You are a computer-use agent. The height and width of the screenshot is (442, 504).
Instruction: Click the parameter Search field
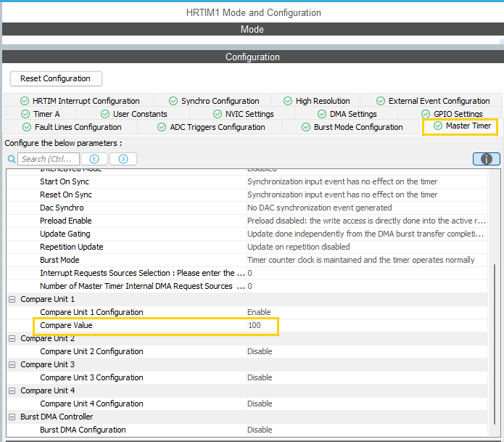click(49, 159)
